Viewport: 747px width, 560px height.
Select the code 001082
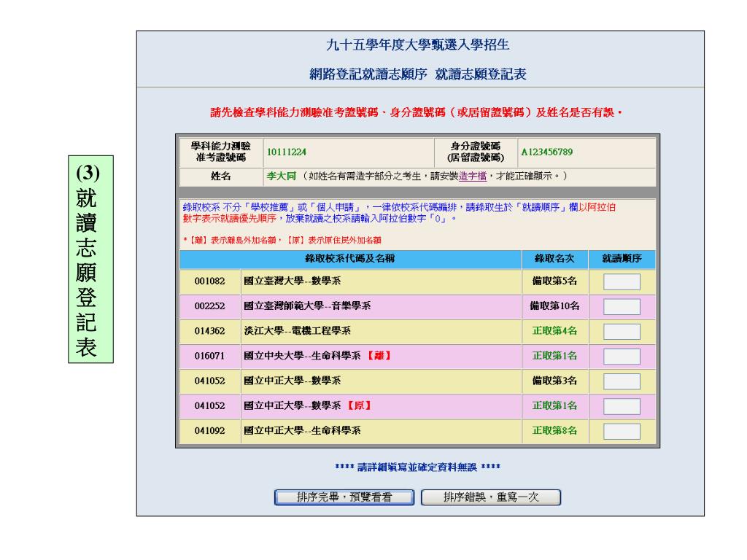pyautogui.click(x=209, y=281)
